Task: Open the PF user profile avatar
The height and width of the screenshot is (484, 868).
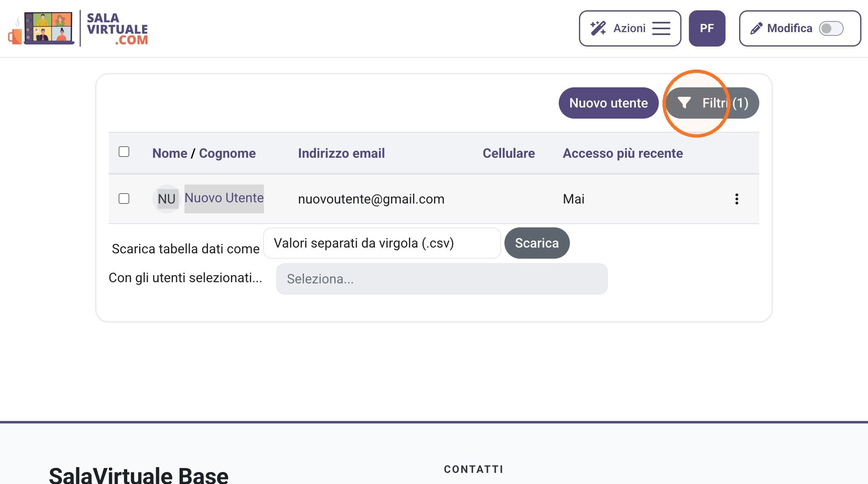Action: coord(707,28)
